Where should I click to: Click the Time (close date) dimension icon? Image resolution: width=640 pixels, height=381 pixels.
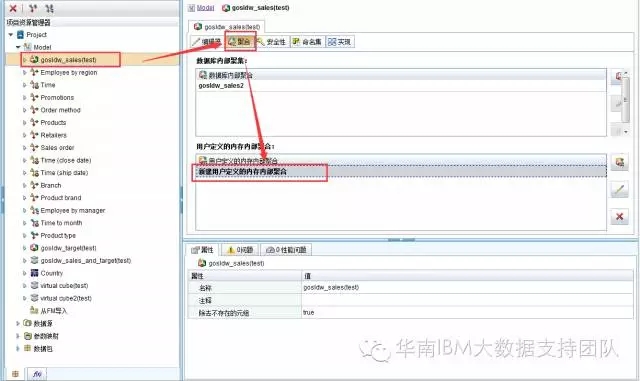pos(35,160)
